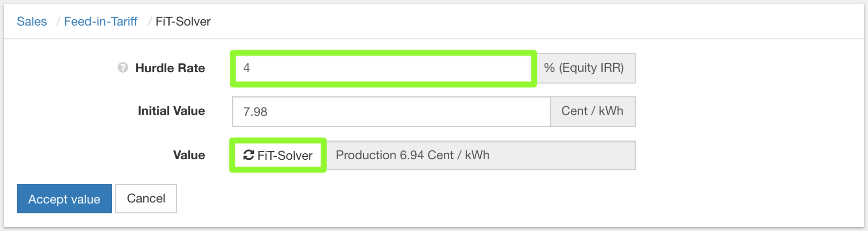Run the FiT-Solver button
Screen dimensions: 868x231
click(279, 155)
